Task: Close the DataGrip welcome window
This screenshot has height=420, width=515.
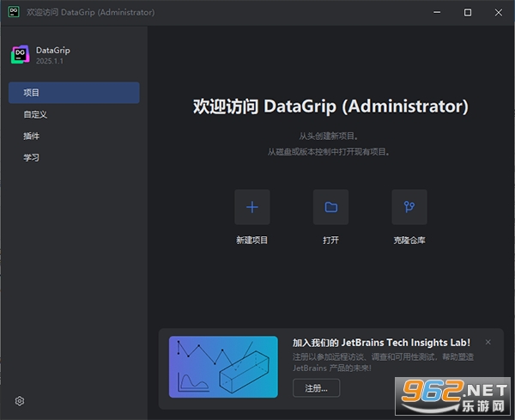Action: coord(499,13)
